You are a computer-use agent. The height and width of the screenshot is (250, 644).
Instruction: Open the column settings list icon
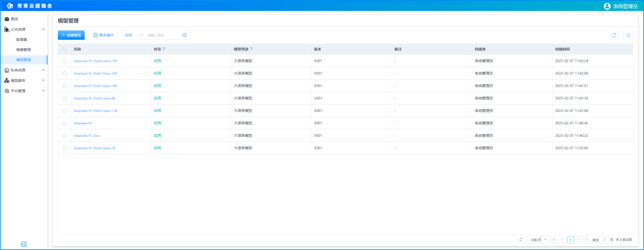click(x=628, y=35)
